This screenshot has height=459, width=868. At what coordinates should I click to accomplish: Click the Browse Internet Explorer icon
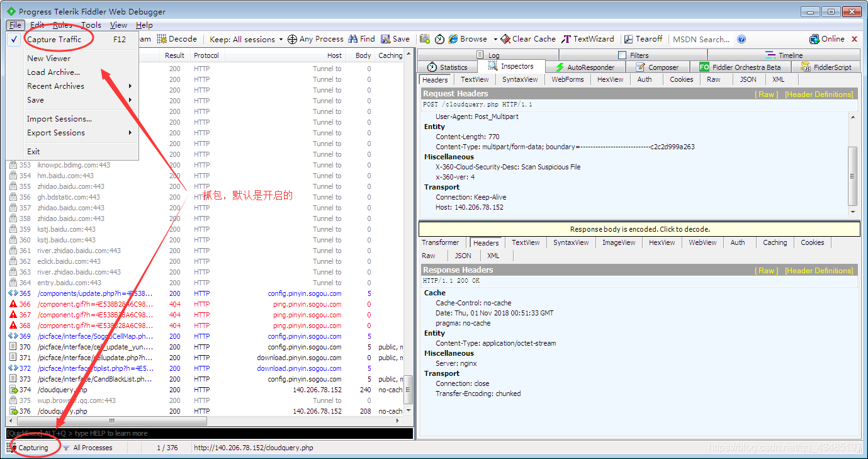[x=453, y=39]
